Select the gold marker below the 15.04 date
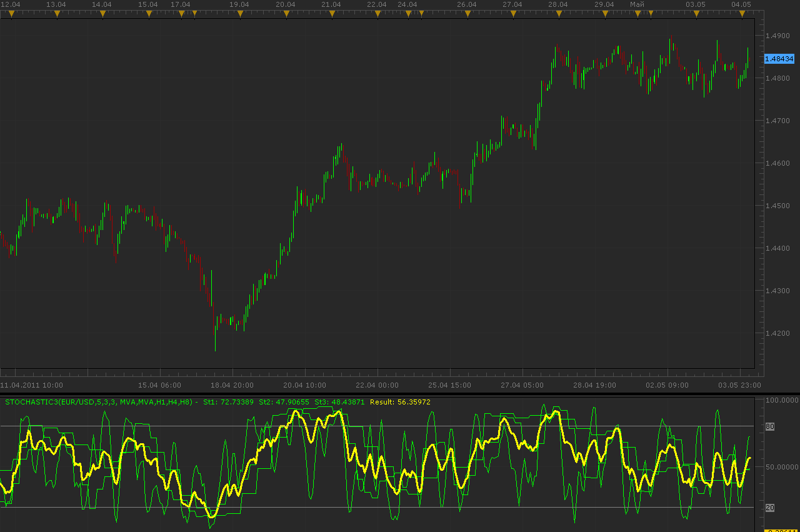 coord(149,13)
